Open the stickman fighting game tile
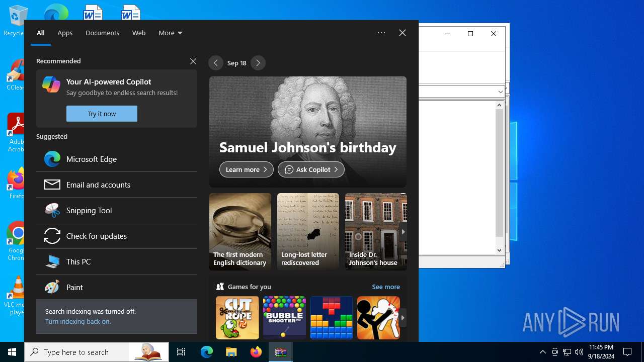Image resolution: width=644 pixels, height=362 pixels. click(378, 318)
